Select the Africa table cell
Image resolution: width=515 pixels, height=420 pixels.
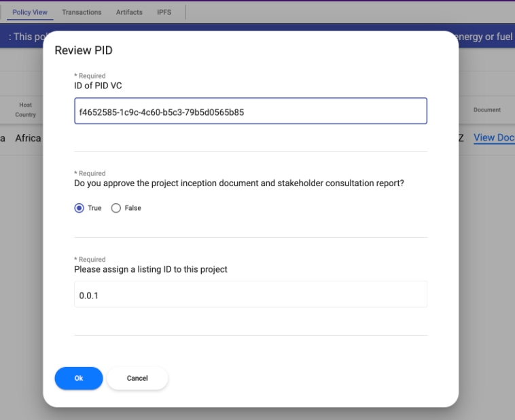click(28, 138)
